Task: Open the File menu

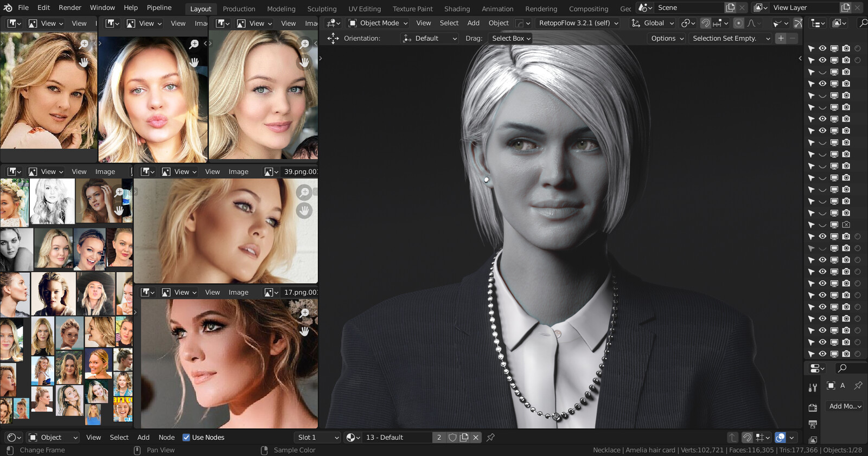Action: tap(23, 8)
